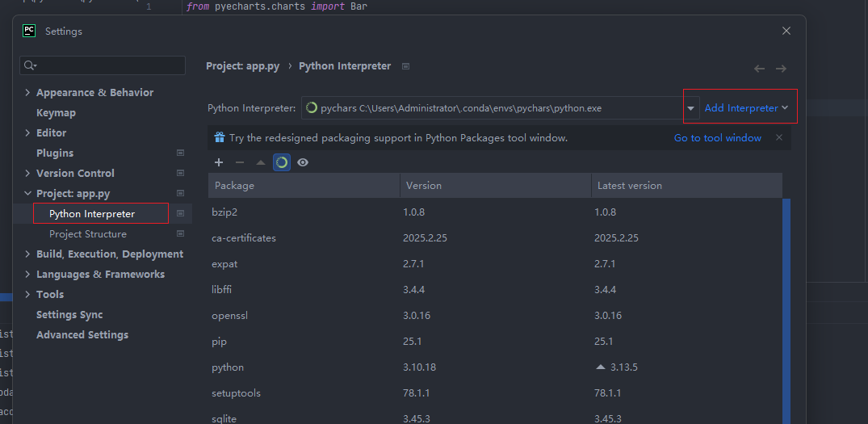Viewport: 868px width, 424px height.
Task: Select the openssl package row
Action: [495, 316]
